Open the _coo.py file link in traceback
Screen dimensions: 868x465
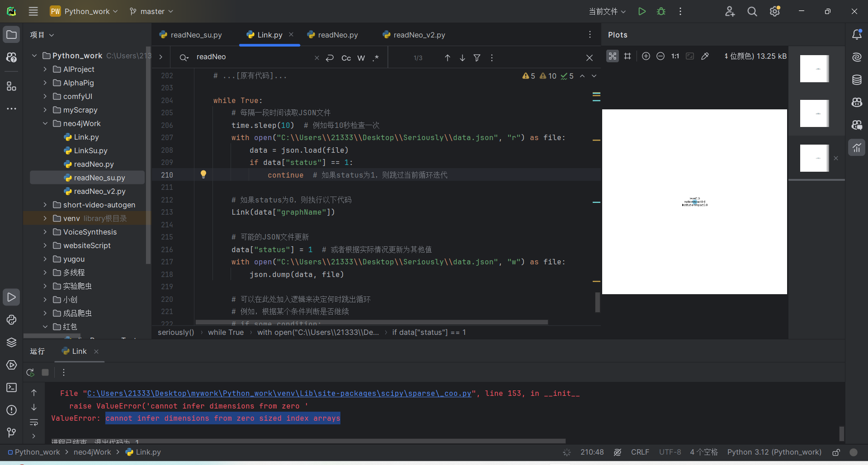279,394
